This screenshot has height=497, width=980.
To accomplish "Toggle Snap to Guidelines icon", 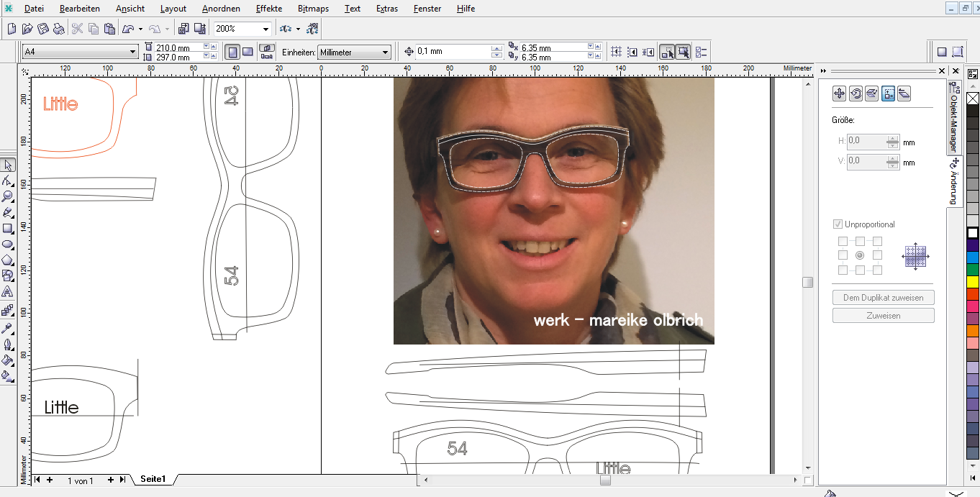I will click(x=632, y=52).
